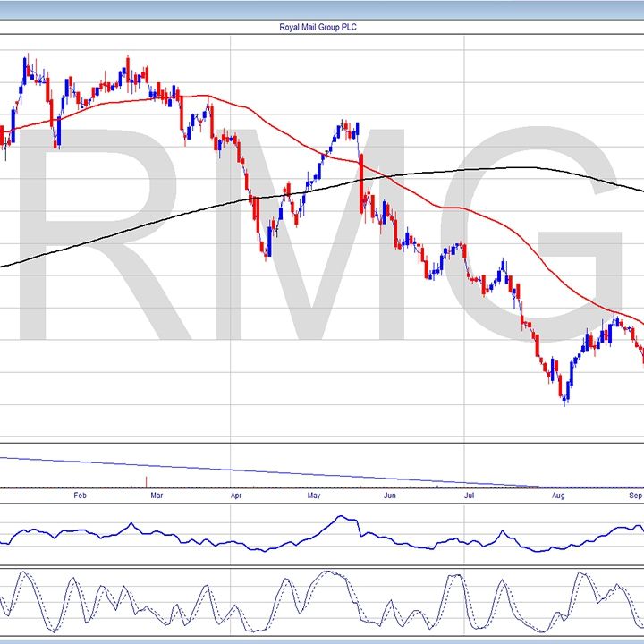Click the Royal Mail Group PLC chart title
The image size is (644, 644).
click(319, 27)
